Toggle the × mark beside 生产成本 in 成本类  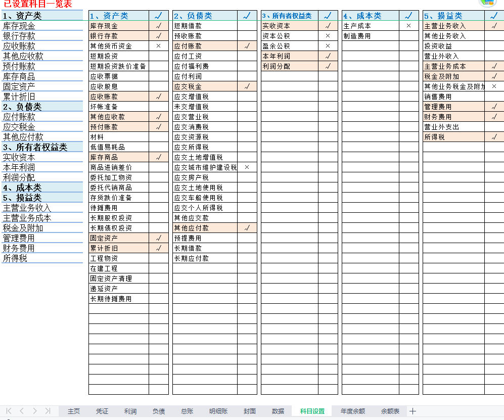409,25
